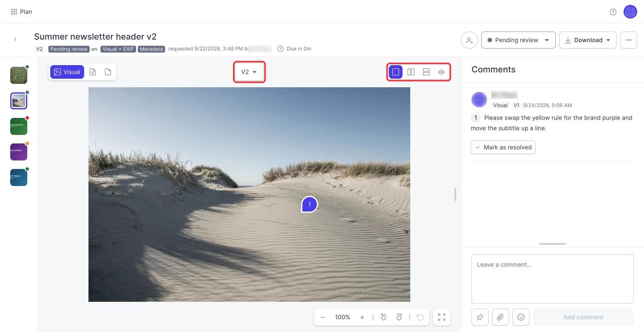Click Mark as resolved button

503,147
